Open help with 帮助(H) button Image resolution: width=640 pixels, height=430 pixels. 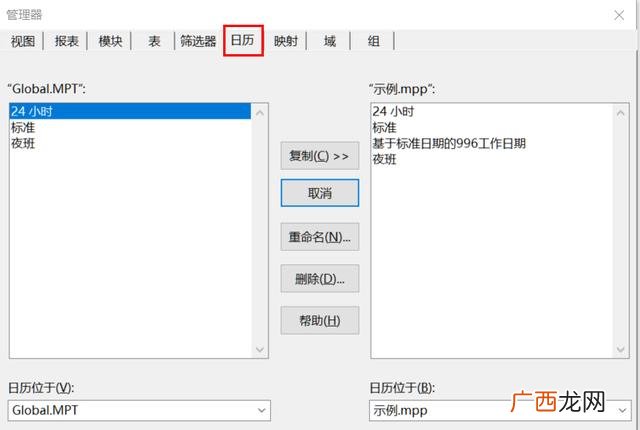320,321
